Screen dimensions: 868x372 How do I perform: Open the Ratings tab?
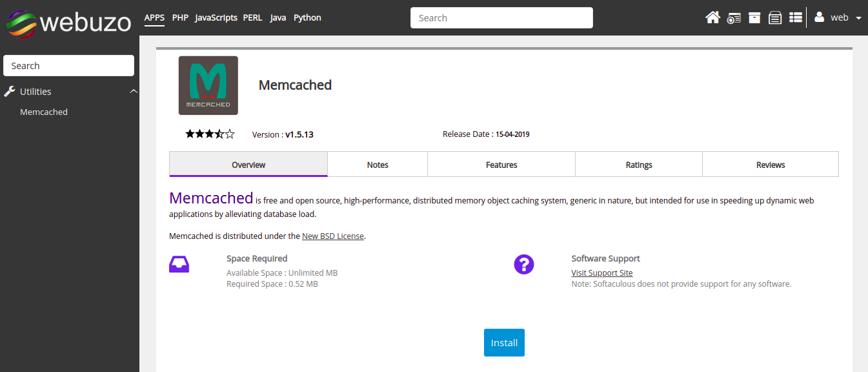click(639, 164)
